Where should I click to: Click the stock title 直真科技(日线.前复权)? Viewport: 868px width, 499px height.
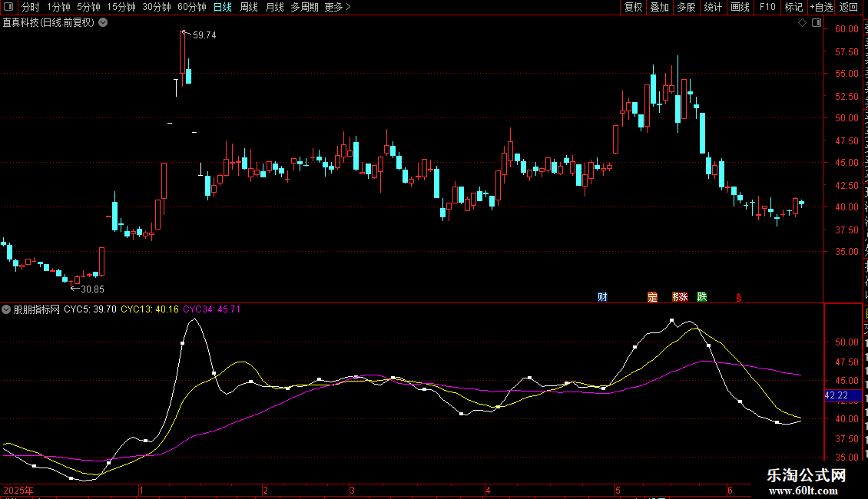pos(48,23)
